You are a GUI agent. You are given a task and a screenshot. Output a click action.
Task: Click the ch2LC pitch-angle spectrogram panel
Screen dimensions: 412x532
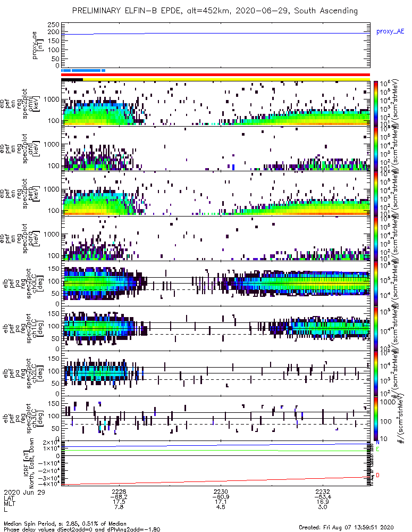click(216, 373)
